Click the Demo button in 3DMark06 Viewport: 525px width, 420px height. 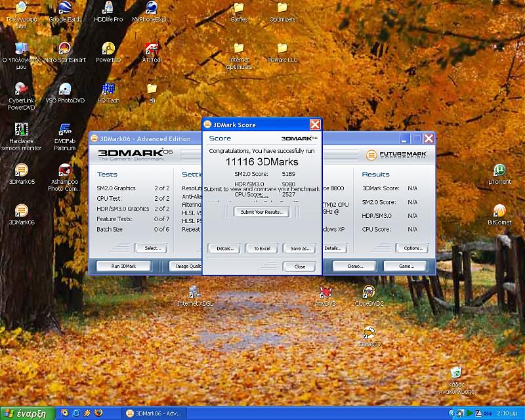pos(355,266)
